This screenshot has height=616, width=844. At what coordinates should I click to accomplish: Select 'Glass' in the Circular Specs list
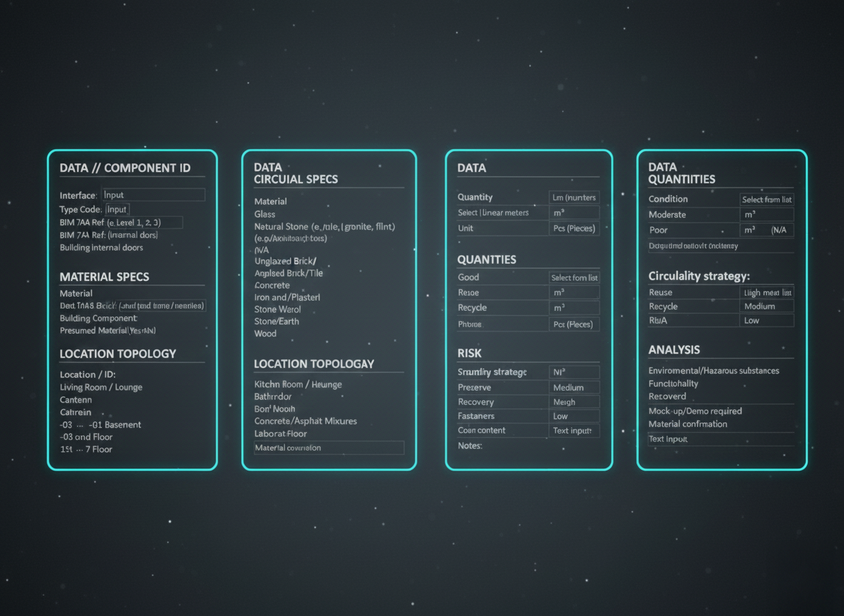point(264,214)
